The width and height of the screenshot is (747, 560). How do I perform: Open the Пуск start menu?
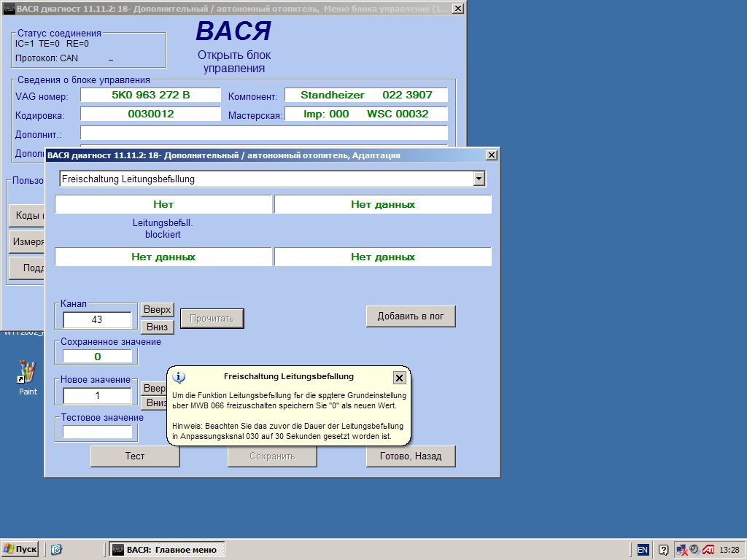(20, 550)
